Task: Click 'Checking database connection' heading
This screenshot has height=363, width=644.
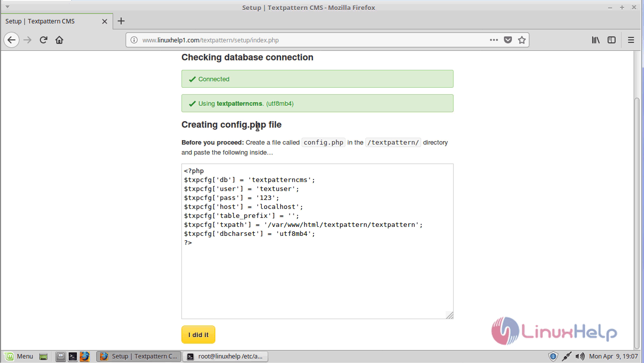Action: (x=247, y=57)
